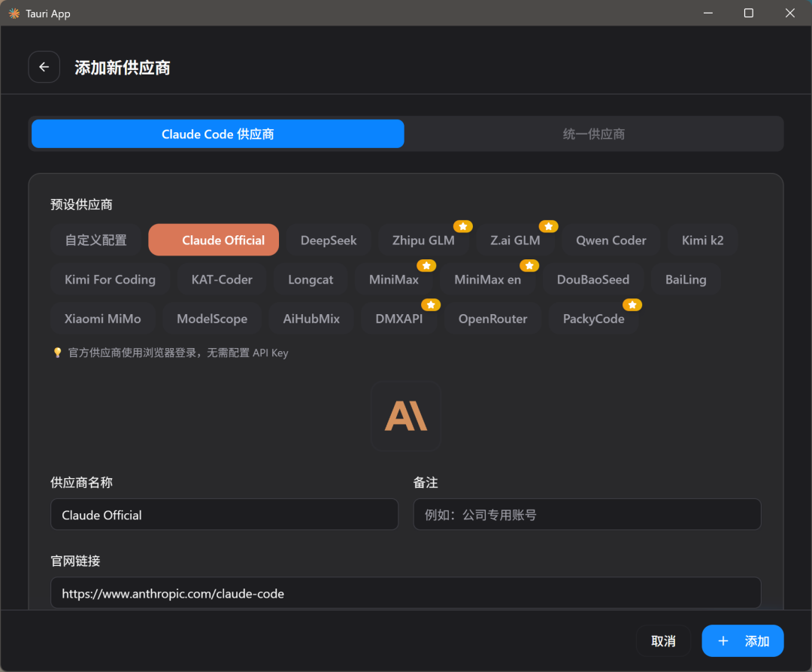
Task: Select the DeepSeek preset provider
Action: point(329,240)
